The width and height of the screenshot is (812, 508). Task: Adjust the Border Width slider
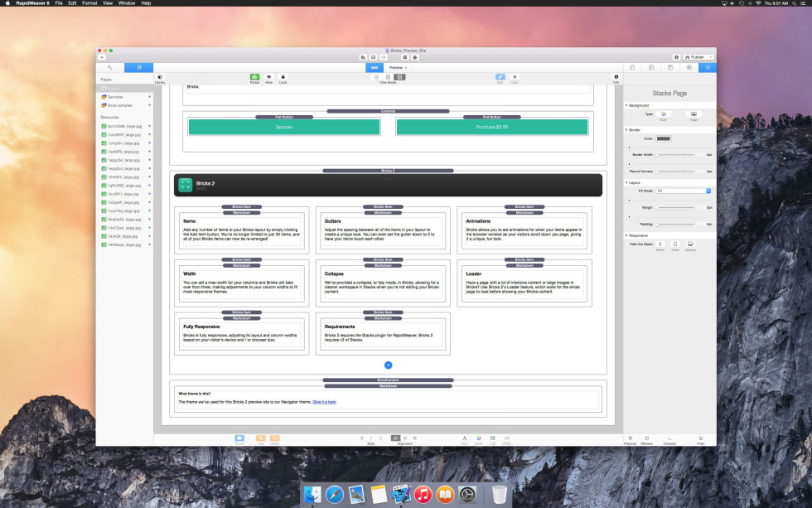coord(675,155)
